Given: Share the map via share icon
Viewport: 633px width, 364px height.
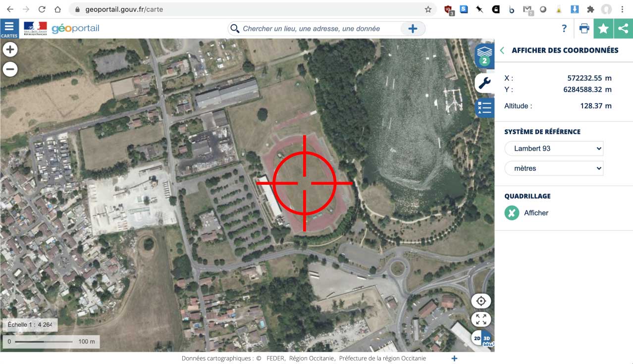Looking at the screenshot, I should pos(623,29).
